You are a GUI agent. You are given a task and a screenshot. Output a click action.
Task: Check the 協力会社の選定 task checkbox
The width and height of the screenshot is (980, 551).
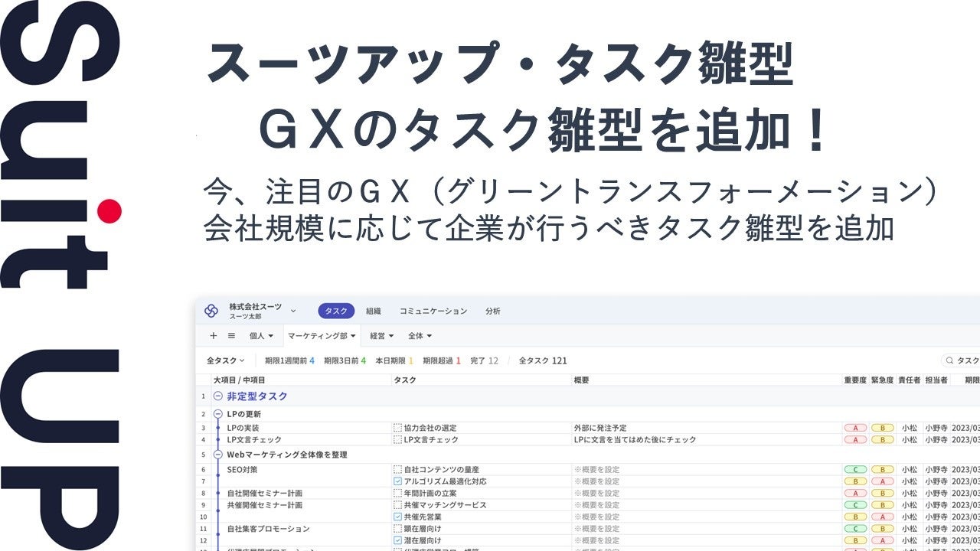(x=397, y=429)
